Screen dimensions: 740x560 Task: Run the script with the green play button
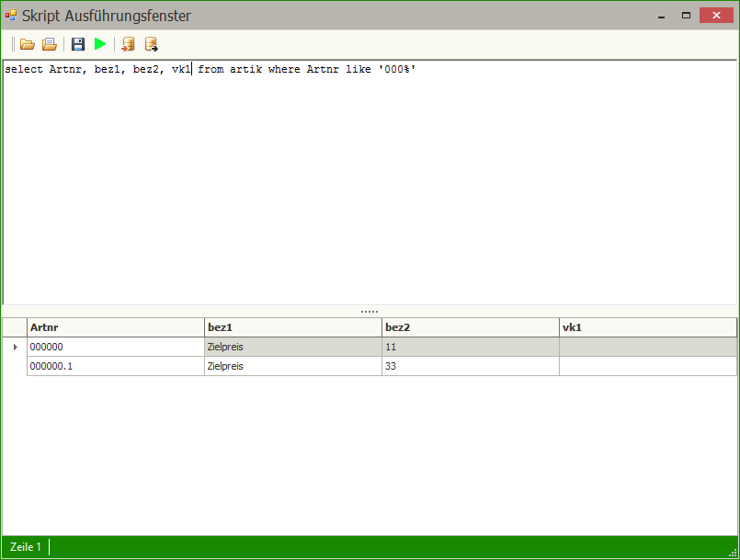coord(100,44)
